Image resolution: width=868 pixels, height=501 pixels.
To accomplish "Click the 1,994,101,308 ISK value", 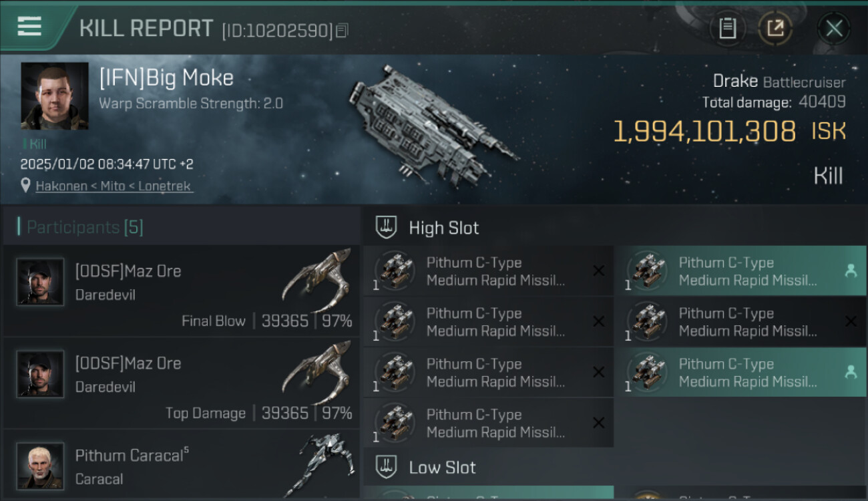I will tap(704, 132).
